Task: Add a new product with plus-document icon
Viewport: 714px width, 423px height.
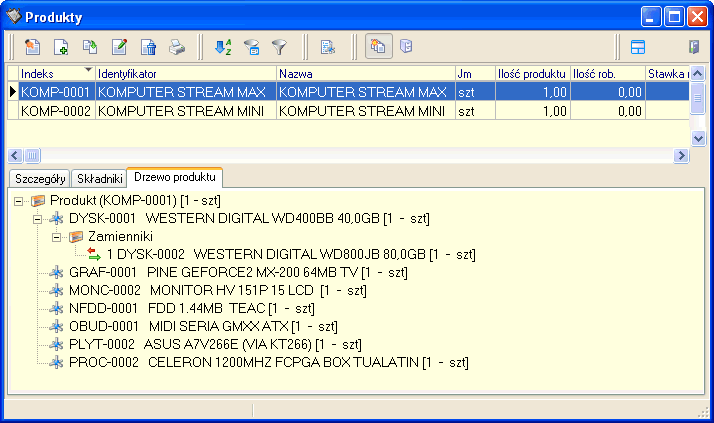Action: coord(61,46)
